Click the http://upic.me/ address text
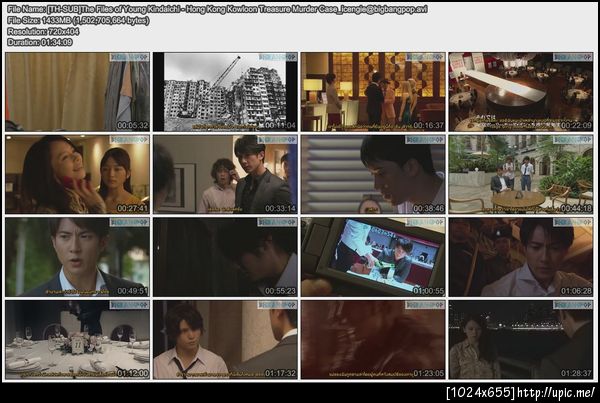Screen dimensions: 600x403 (557, 392)
